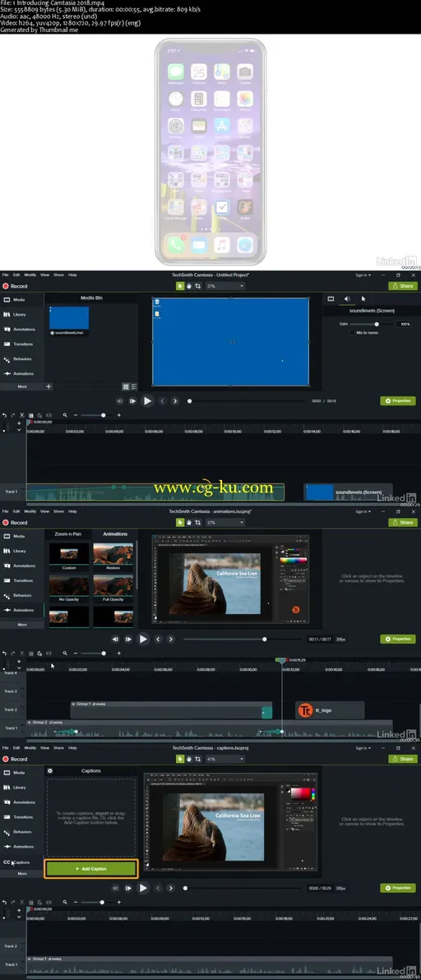Click the soundlevels (Screen) clip on Track 1
Screen dimensions: 421x980
(x=348, y=492)
